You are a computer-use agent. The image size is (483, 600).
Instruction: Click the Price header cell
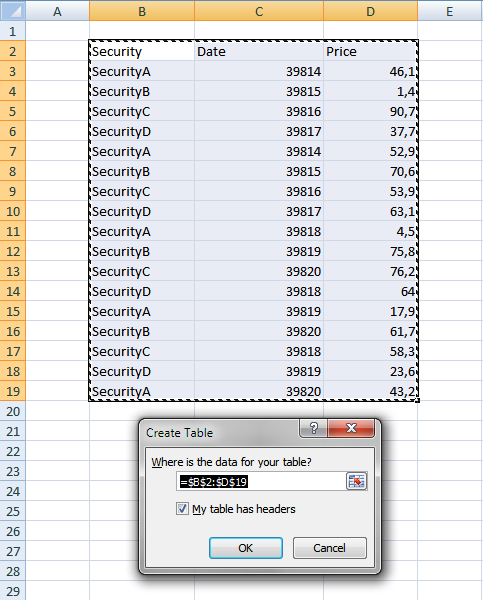(370, 51)
